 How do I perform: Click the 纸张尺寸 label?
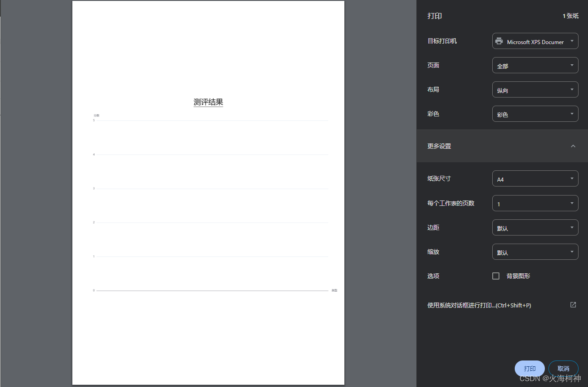(x=439, y=178)
